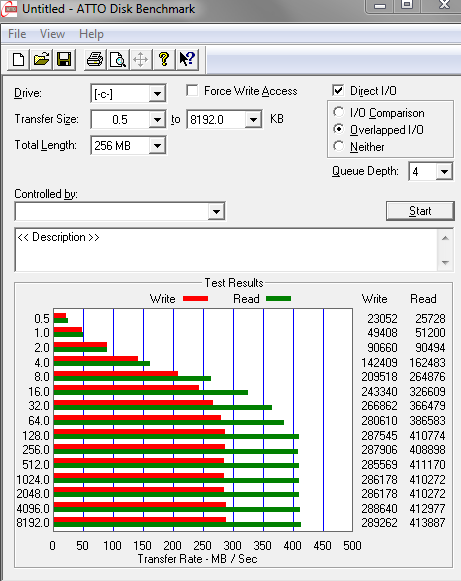Click the Write results column header
This screenshot has width=461, height=581.
click(374, 299)
